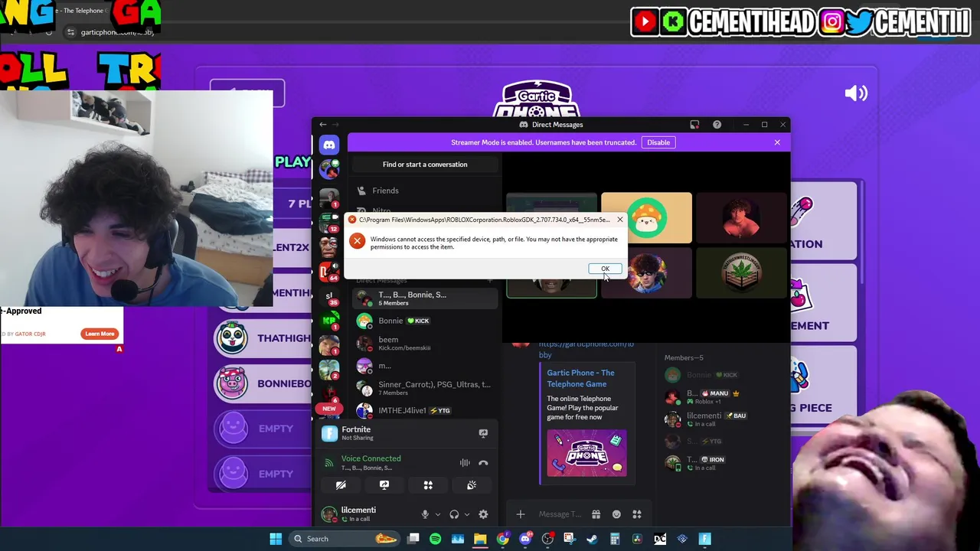Close the Roblox path error dialog with X
Viewport: 980px width, 551px height.
620,220
